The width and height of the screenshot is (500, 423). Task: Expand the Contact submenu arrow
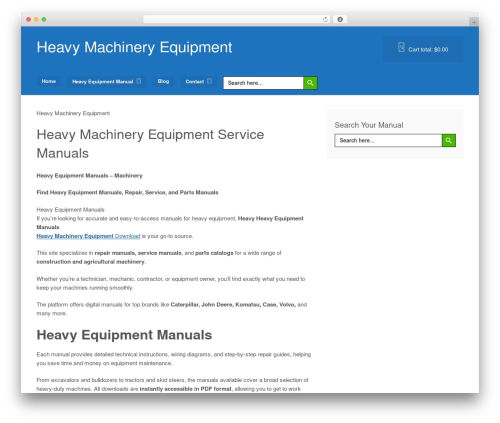pyautogui.click(x=209, y=81)
